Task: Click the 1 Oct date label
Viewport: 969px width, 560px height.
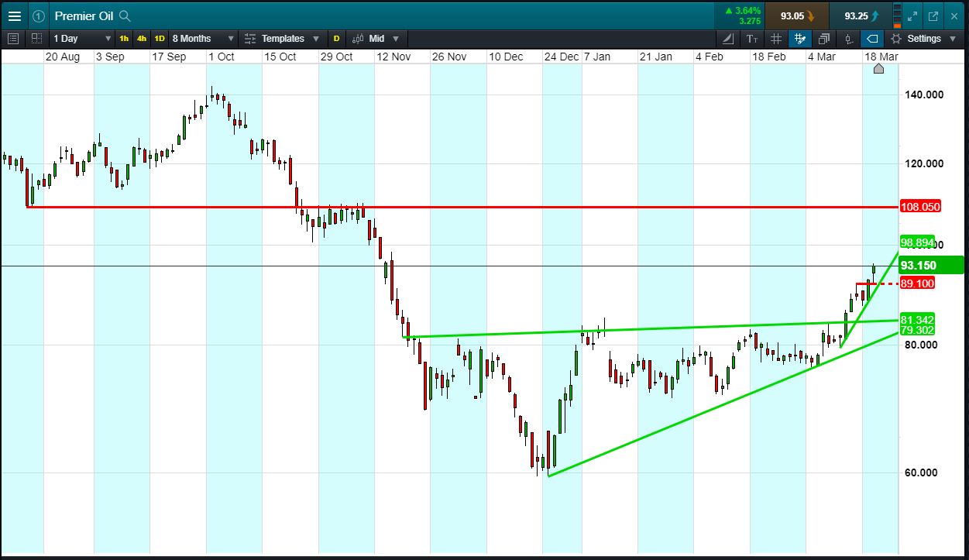Action: pos(221,57)
